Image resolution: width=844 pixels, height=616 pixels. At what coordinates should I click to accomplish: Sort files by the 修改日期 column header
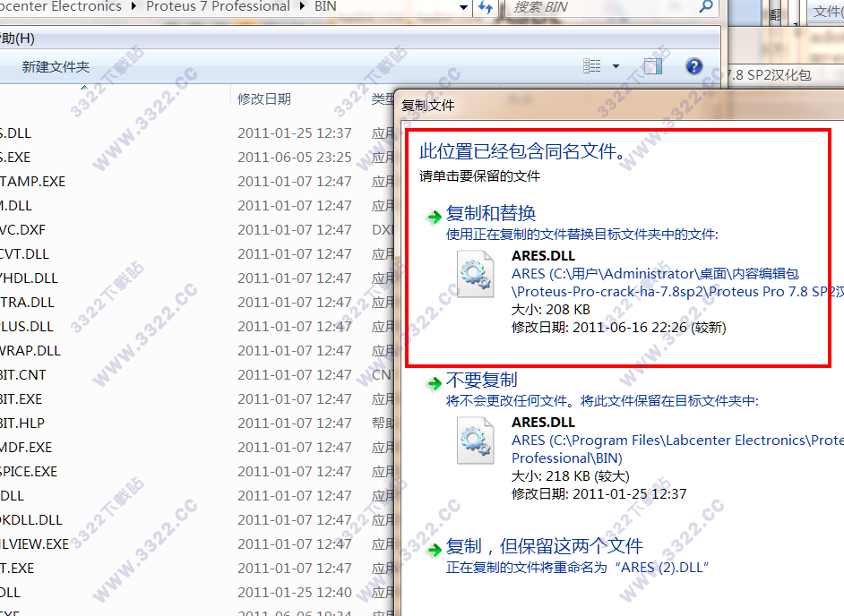(263, 98)
